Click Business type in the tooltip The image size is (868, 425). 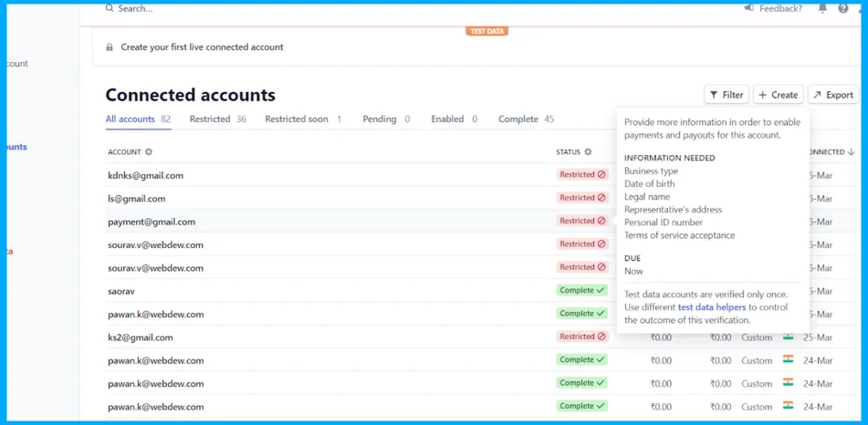[651, 171]
